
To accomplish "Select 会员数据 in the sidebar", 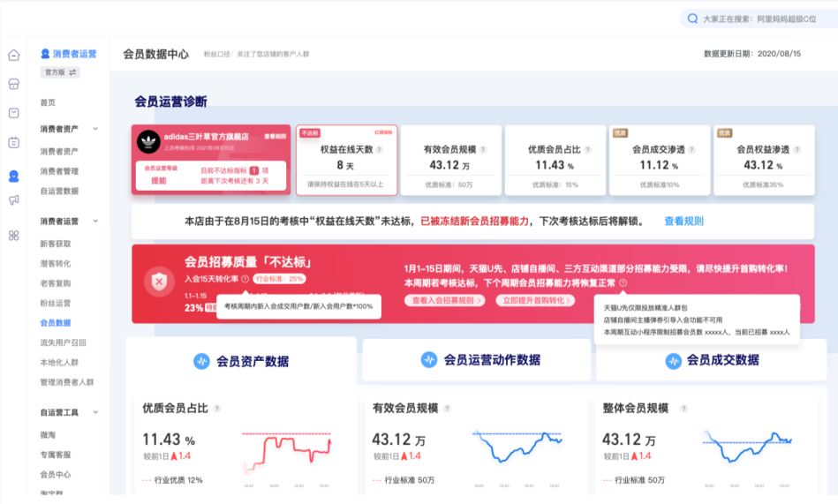I will (56, 323).
